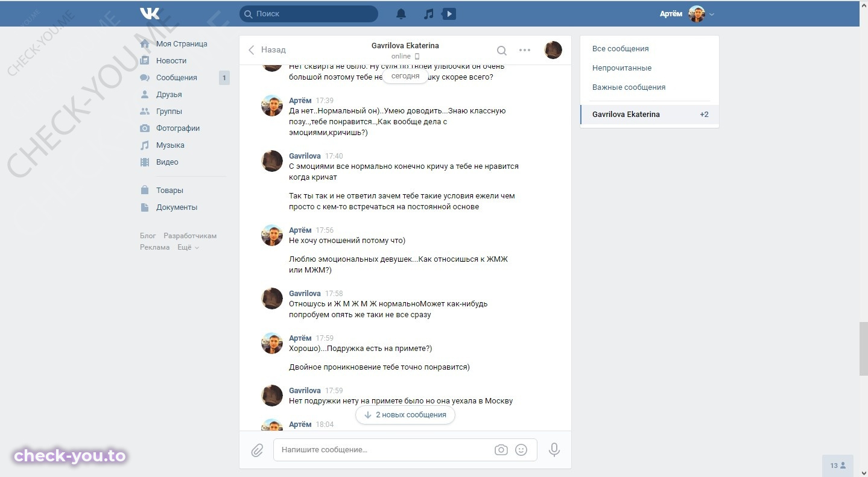Open Фотографии section
This screenshot has width=868, height=477.
(x=178, y=128)
